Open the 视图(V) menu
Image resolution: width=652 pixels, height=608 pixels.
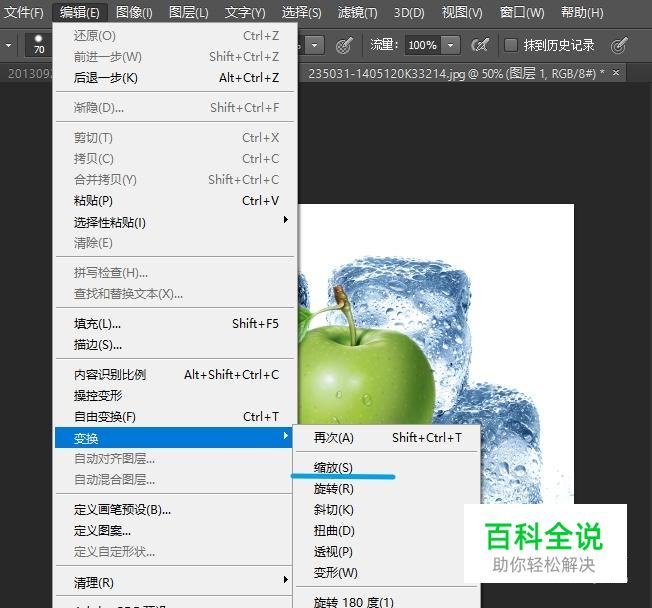(x=462, y=12)
